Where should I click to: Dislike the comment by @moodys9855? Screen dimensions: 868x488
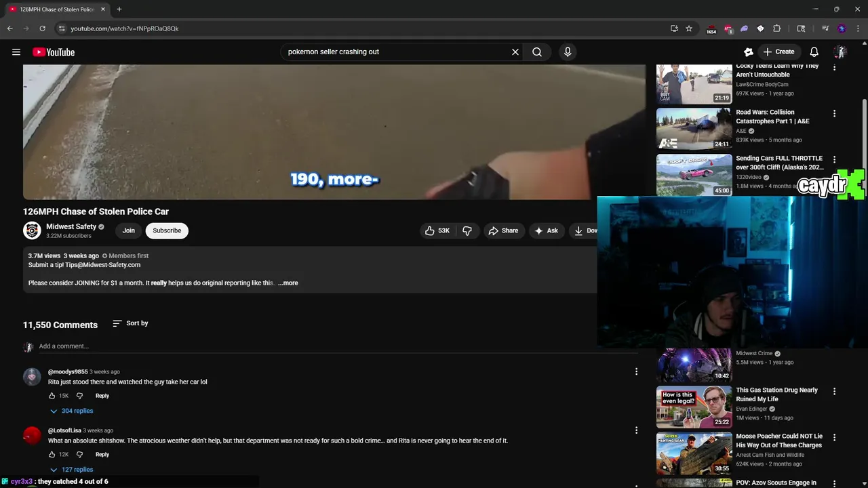[79, 396]
